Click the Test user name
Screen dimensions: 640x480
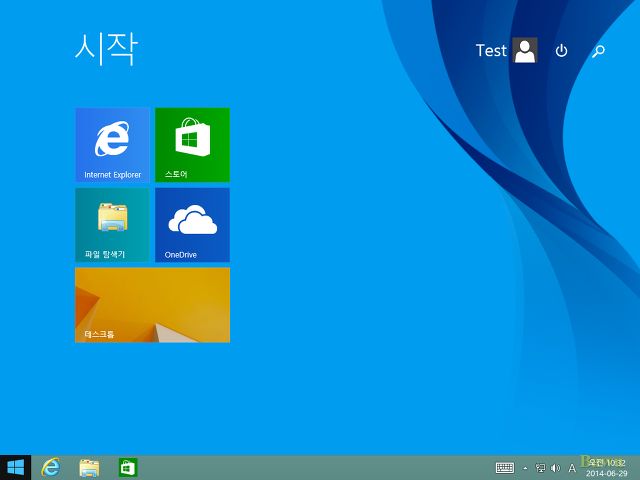click(491, 51)
